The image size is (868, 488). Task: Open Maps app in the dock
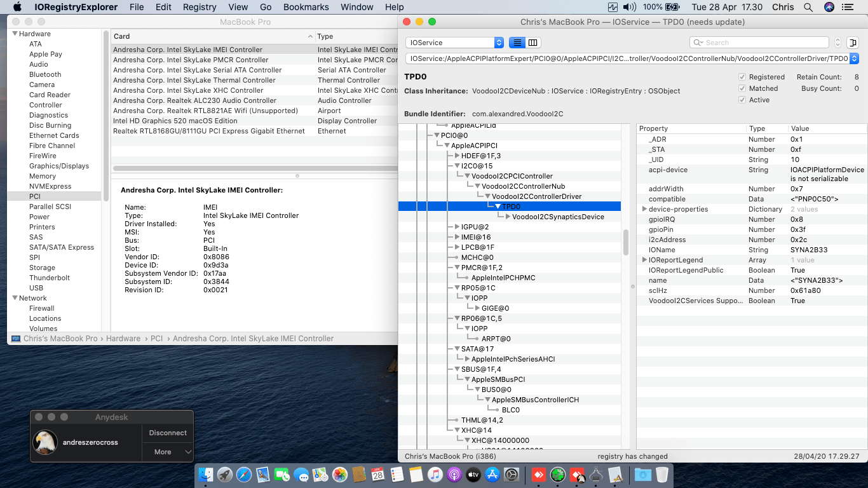[x=320, y=474]
